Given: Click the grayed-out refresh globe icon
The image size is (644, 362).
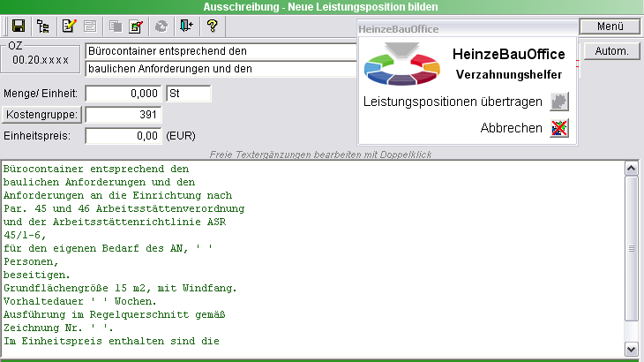Looking at the screenshot, I should 161,26.
